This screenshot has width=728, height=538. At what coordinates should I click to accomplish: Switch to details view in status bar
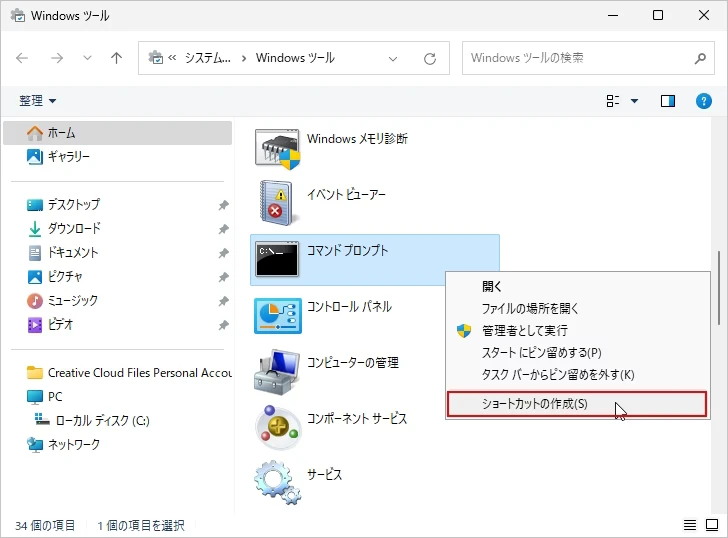(x=689, y=525)
